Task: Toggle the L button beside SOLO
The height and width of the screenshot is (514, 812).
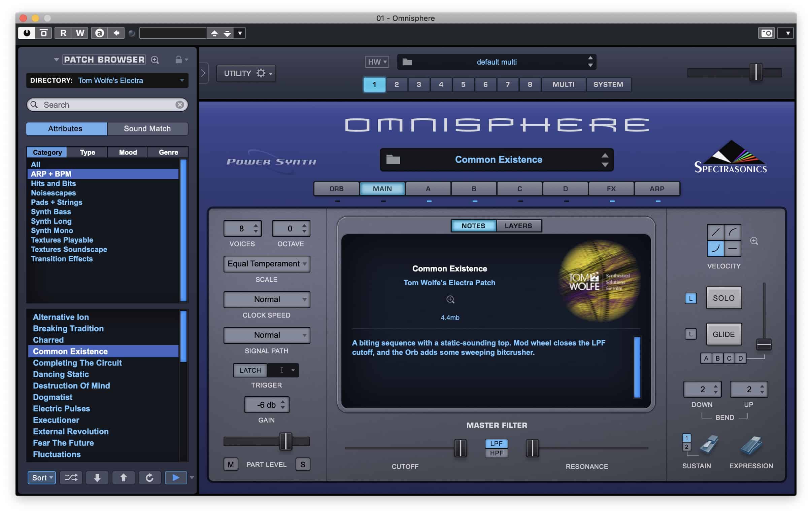Action: 690,298
